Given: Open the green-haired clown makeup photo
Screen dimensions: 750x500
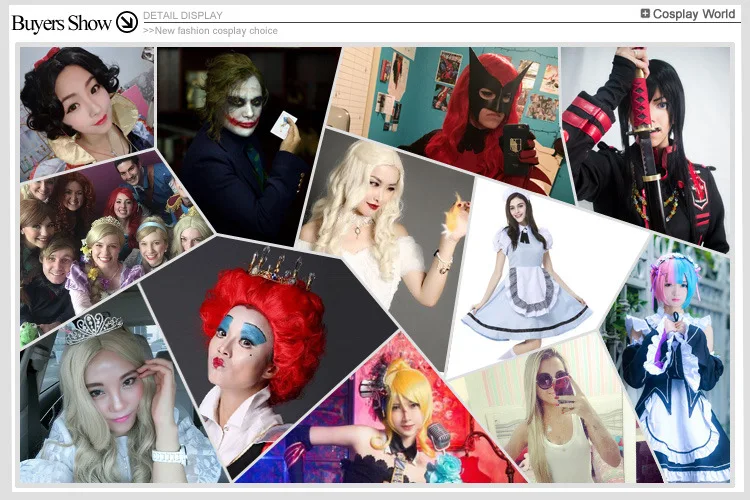Looking at the screenshot, I should [x=244, y=144].
